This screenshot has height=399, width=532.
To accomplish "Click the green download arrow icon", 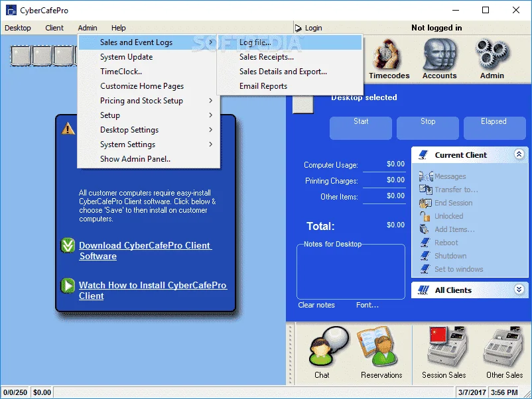I will click(68, 245).
